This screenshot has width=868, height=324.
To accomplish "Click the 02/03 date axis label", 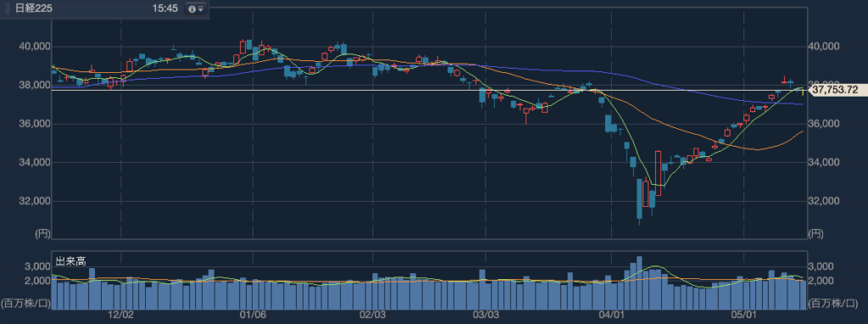I will click(x=373, y=315).
